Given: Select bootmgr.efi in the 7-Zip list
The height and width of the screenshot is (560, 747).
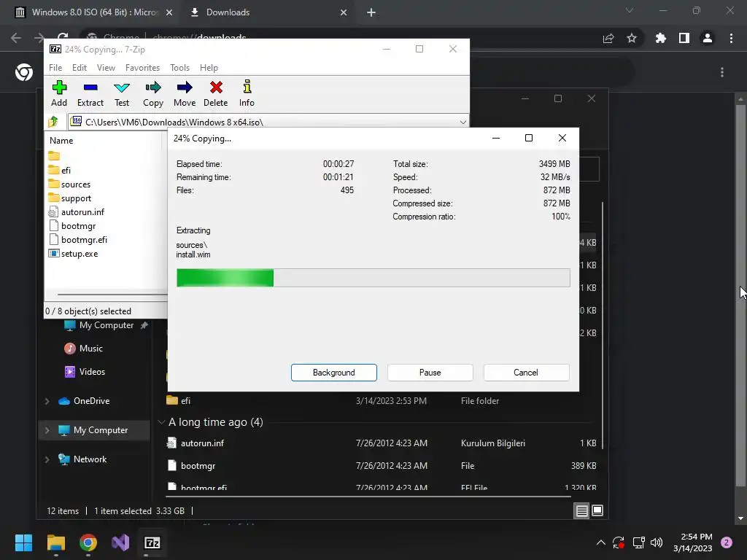Looking at the screenshot, I should coord(78,239).
